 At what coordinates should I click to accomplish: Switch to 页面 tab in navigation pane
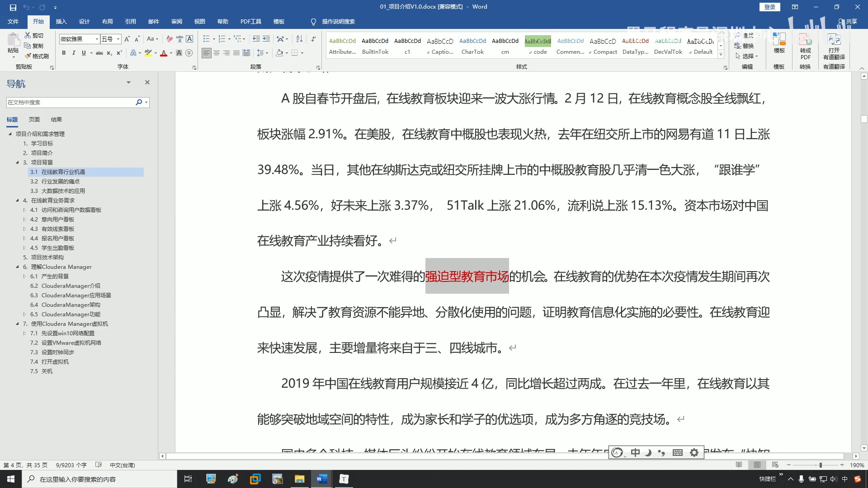tap(34, 119)
